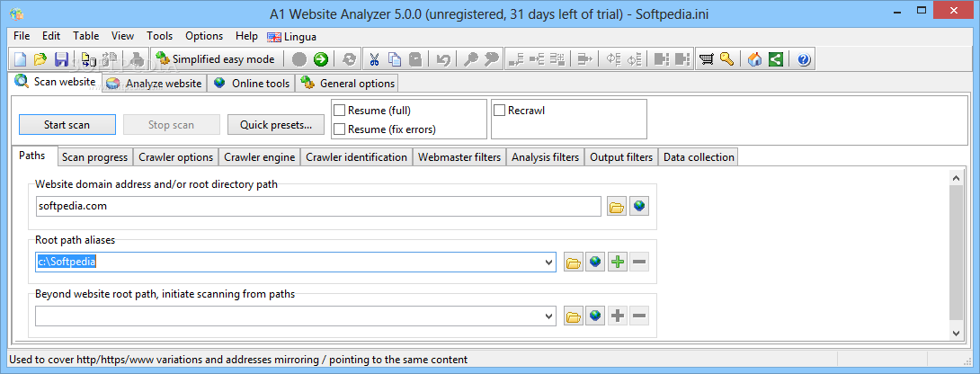Switch to the Online tools tab
Screen dimensions: 980x374
click(252, 84)
